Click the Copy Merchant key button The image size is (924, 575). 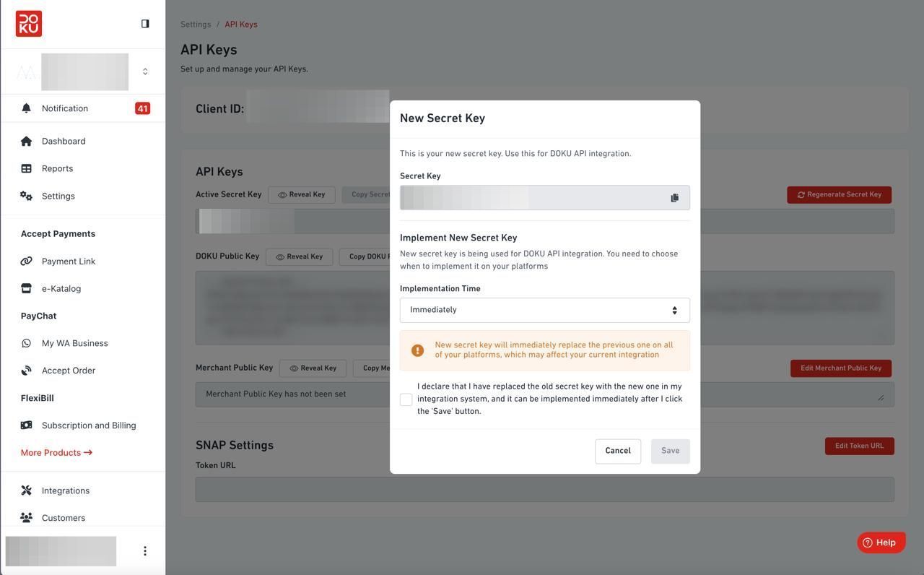coord(372,368)
